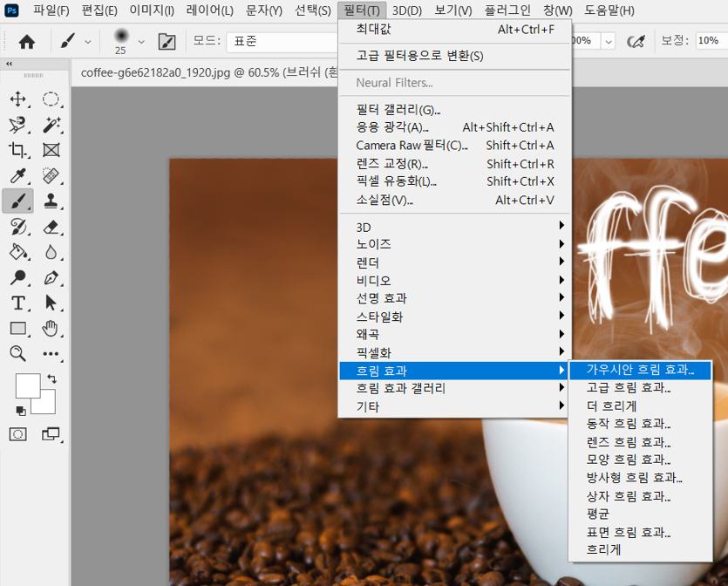728x586 pixels.
Task: Open the 레이어(L) menu
Action: (209, 10)
